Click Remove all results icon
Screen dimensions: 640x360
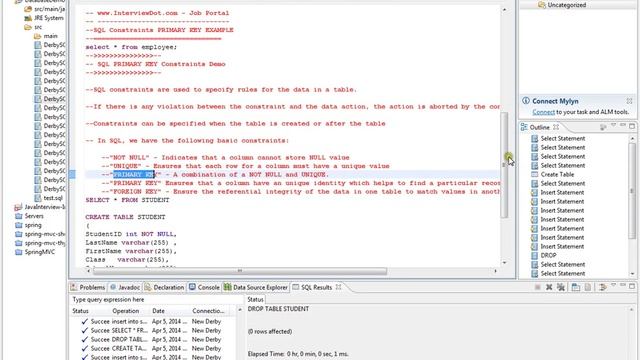[561, 287]
